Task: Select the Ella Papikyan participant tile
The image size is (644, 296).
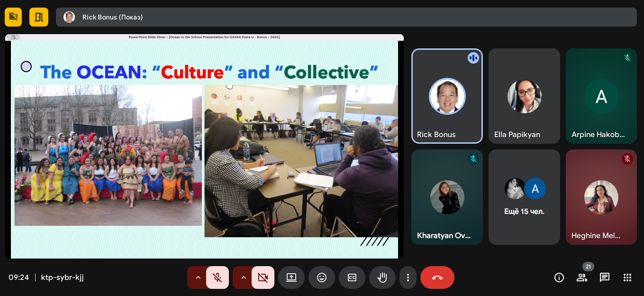Action: [x=524, y=96]
